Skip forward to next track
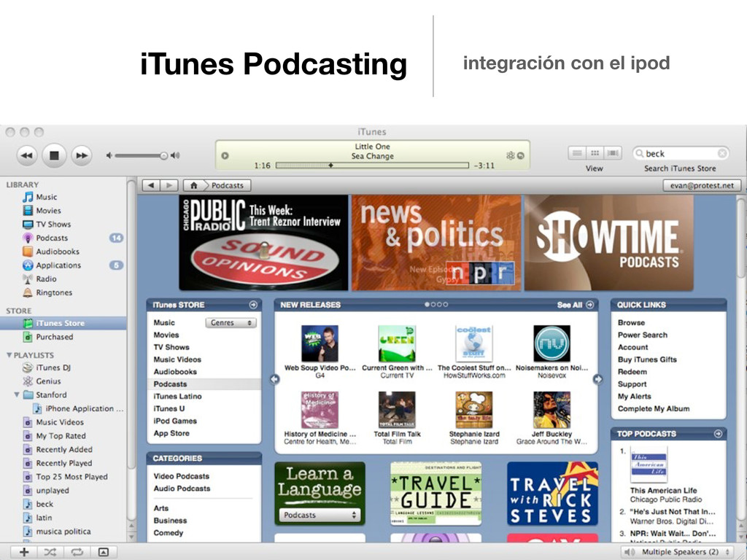747x560 pixels. pos(82,155)
